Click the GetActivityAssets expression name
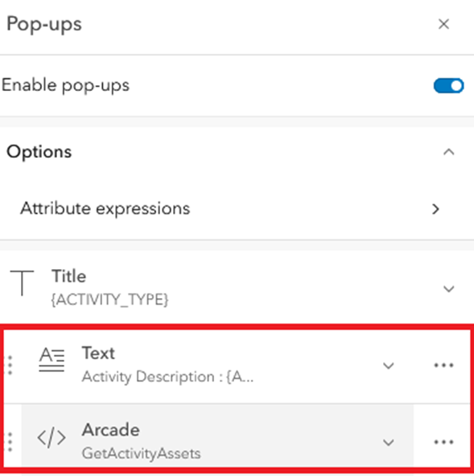This screenshot has height=476, width=474. click(142, 453)
